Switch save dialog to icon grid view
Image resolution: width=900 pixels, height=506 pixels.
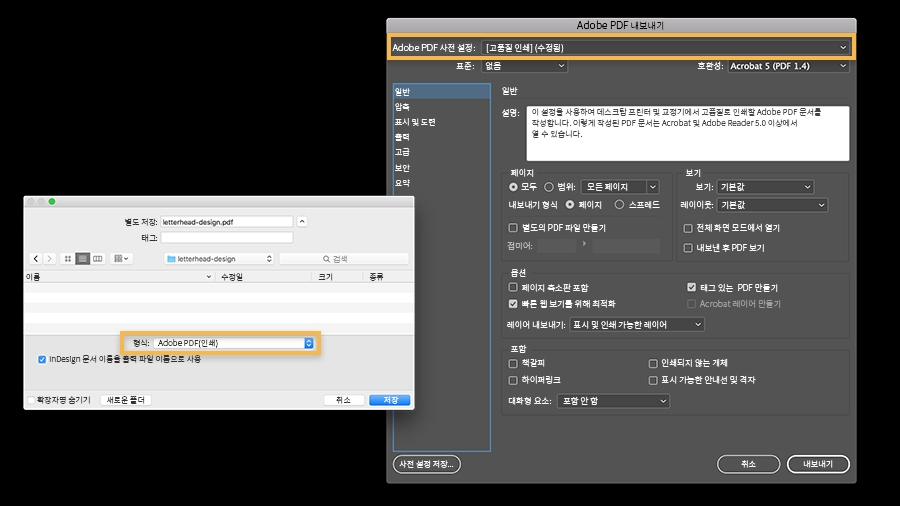(68, 259)
